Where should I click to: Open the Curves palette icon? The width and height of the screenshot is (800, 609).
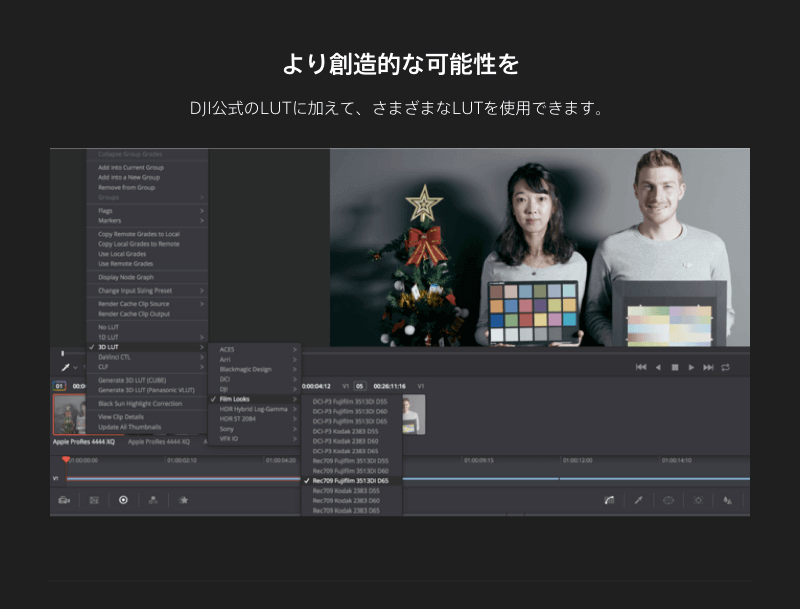pyautogui.click(x=609, y=500)
